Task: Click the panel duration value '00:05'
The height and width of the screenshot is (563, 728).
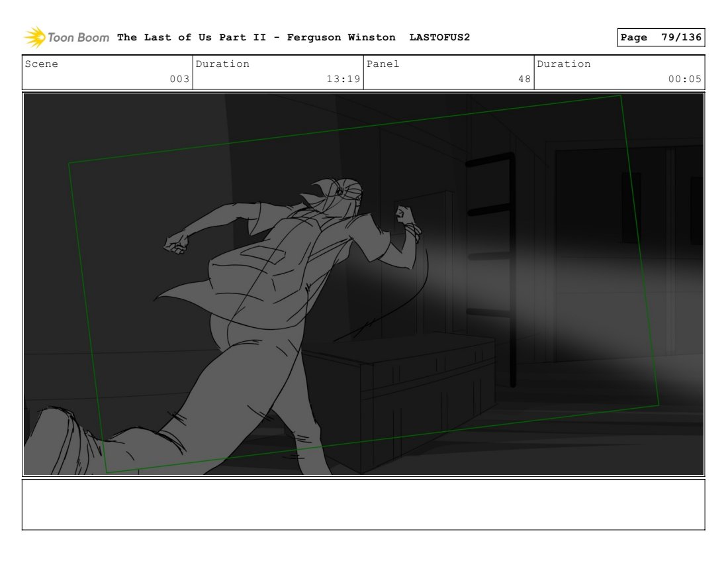Action: point(685,79)
